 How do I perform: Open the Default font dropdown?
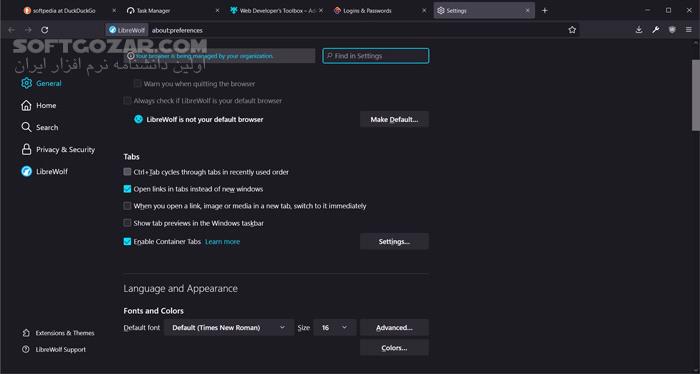[229, 328]
